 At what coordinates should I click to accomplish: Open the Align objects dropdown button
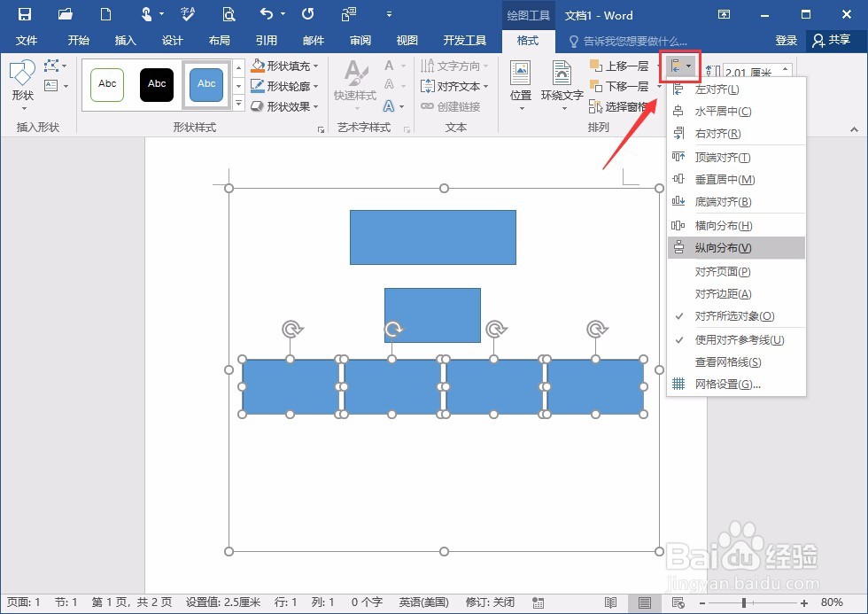pos(680,66)
